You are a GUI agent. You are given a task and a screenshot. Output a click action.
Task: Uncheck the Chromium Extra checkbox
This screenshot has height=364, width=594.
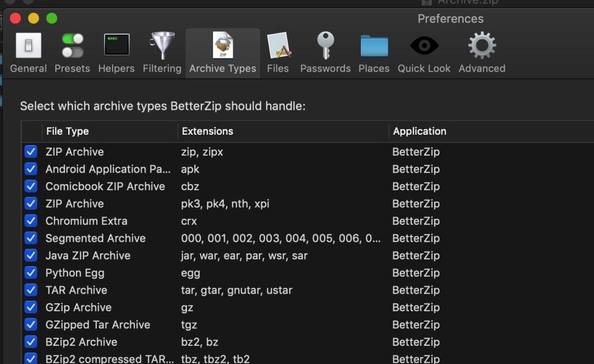pos(31,221)
